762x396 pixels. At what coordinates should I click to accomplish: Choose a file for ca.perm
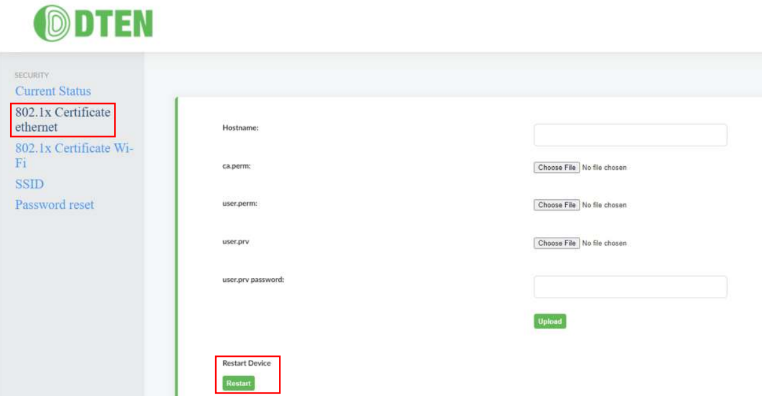(x=556, y=167)
